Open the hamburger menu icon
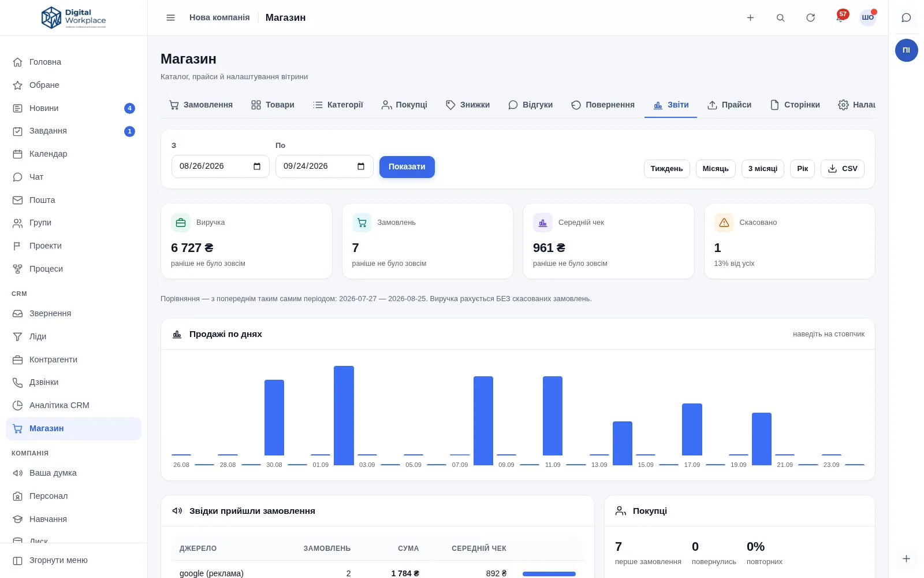924x578 pixels. (170, 17)
